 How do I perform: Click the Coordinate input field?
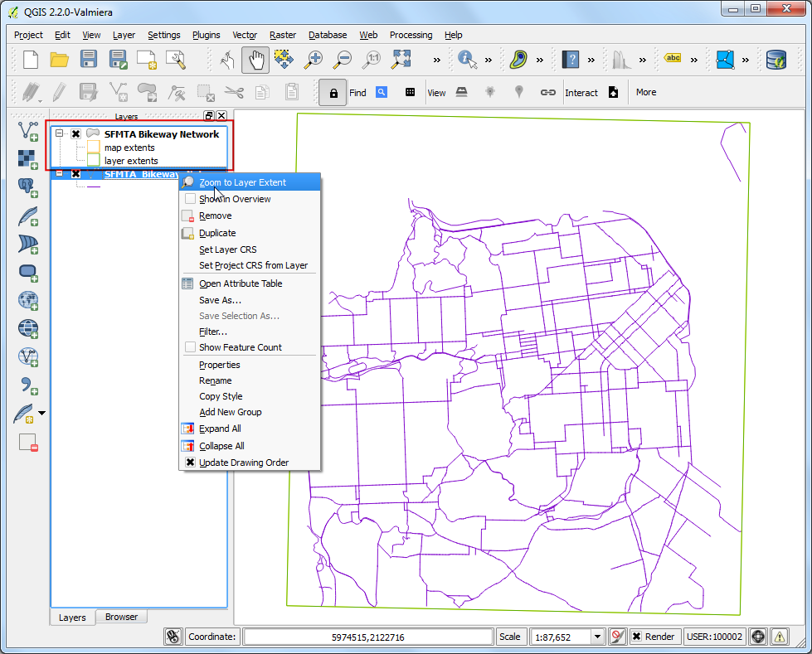click(x=367, y=637)
